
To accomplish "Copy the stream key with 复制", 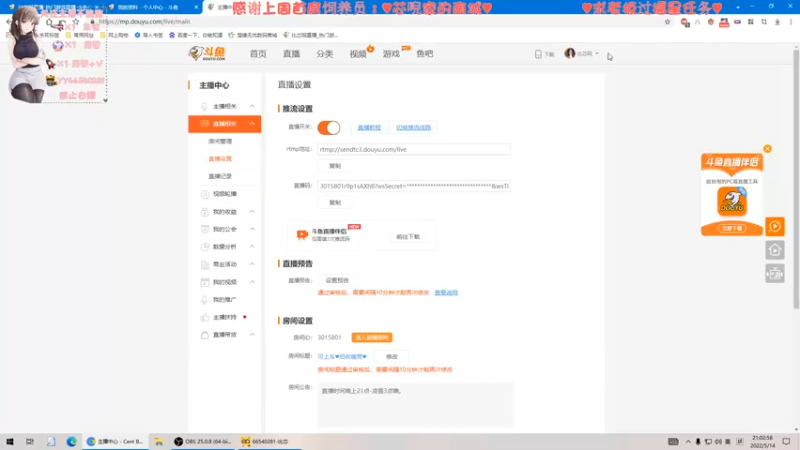I will click(x=335, y=203).
